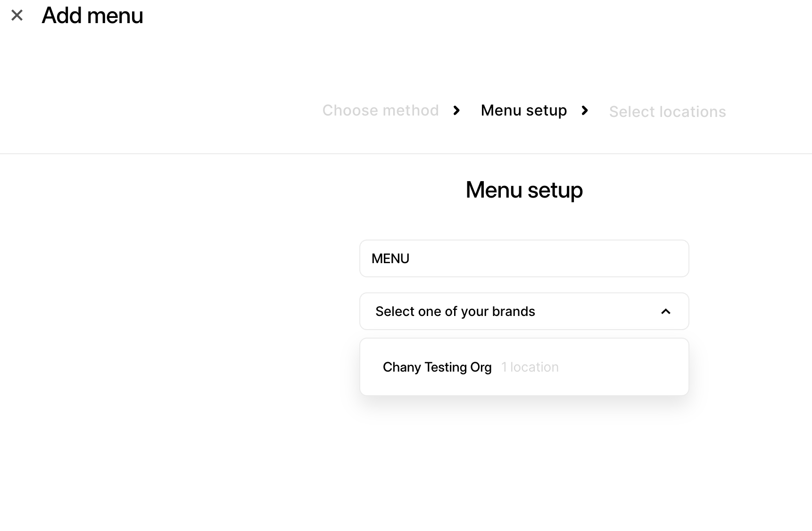Focus the menu name input field
This screenshot has height=531, width=812.
point(524,258)
